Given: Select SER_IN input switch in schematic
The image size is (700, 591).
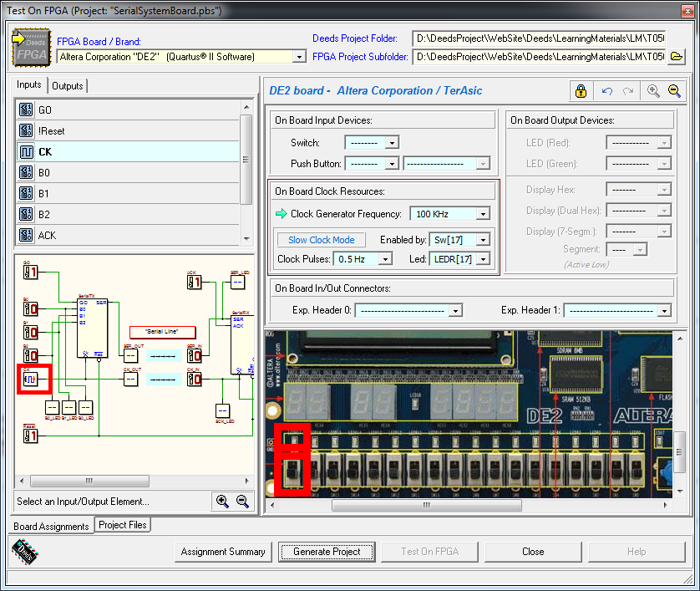Looking at the screenshot, I should click(x=194, y=356).
